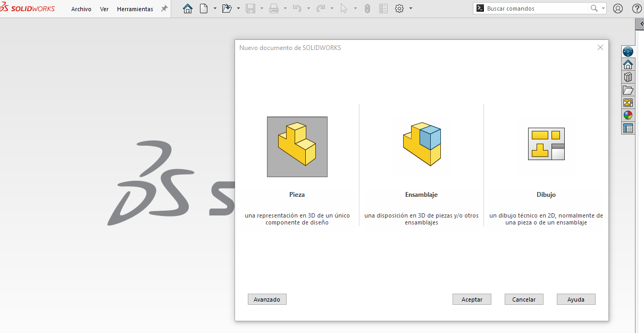Screen dimensions: 644x333
Task: Open the Ver menu
Action: point(104,9)
